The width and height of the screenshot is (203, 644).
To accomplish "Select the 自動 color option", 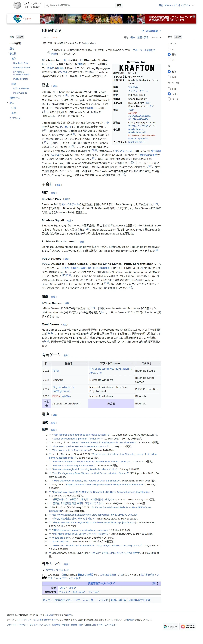I will (169, 89).
